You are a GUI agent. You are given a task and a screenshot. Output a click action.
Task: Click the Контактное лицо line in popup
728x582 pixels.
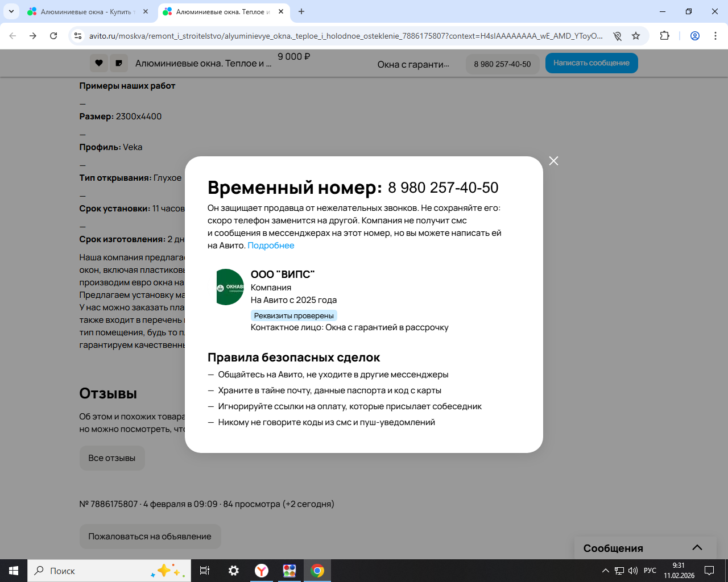(350, 327)
